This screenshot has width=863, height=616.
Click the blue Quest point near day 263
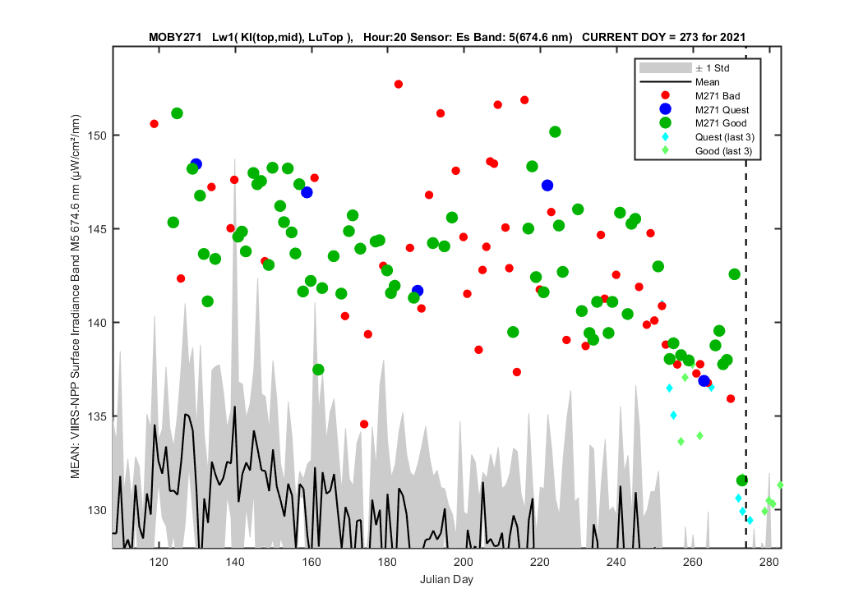point(704,380)
